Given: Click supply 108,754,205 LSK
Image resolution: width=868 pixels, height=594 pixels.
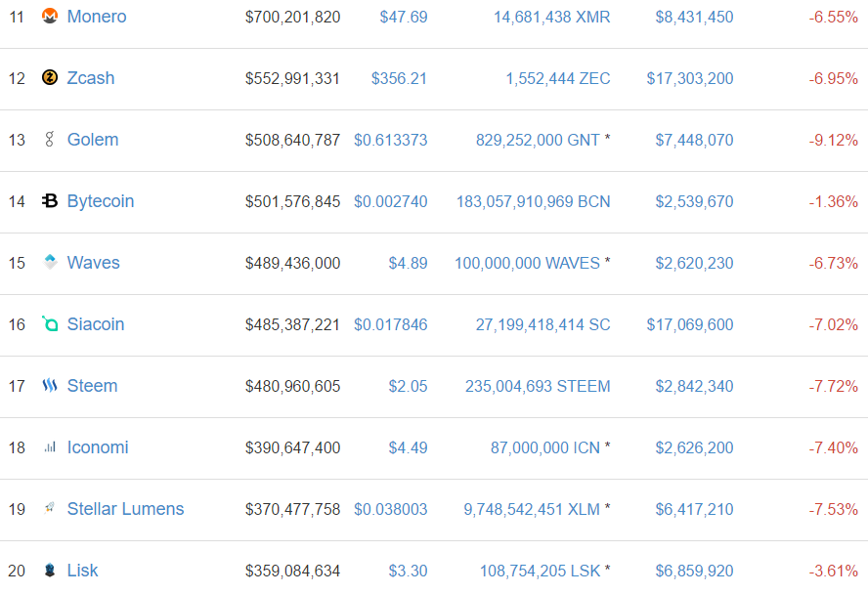Looking at the screenshot, I should 540,571.
